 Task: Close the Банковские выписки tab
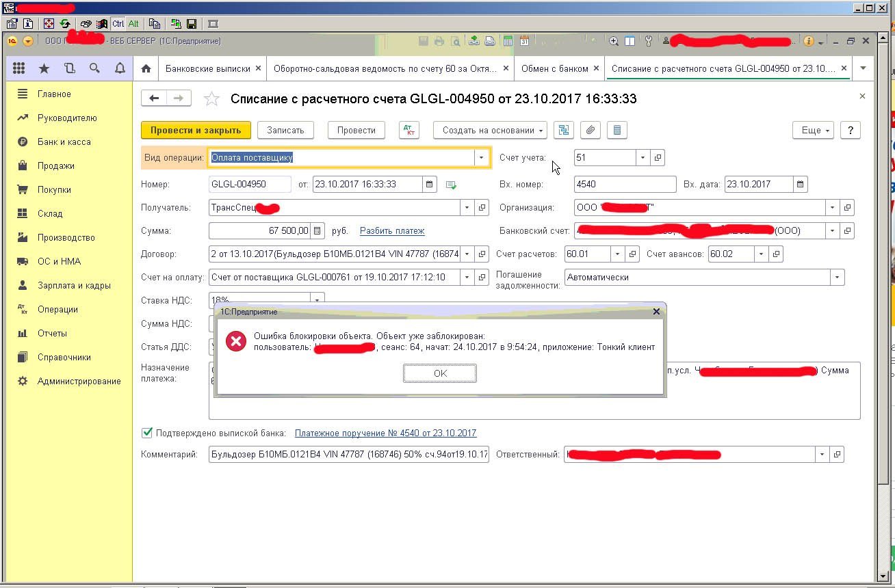(258, 68)
